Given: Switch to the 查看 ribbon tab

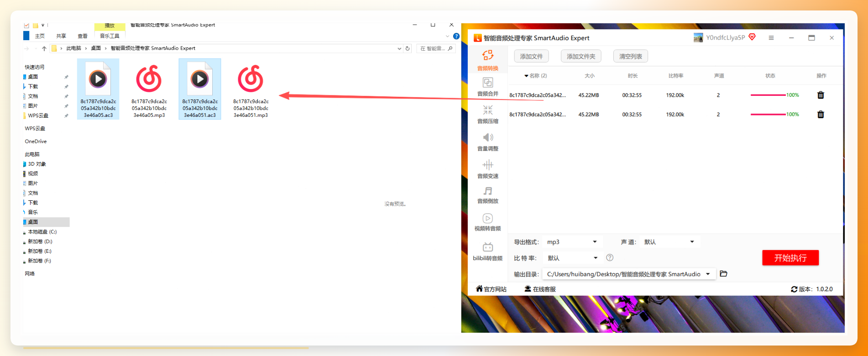Looking at the screenshot, I should coord(83,36).
